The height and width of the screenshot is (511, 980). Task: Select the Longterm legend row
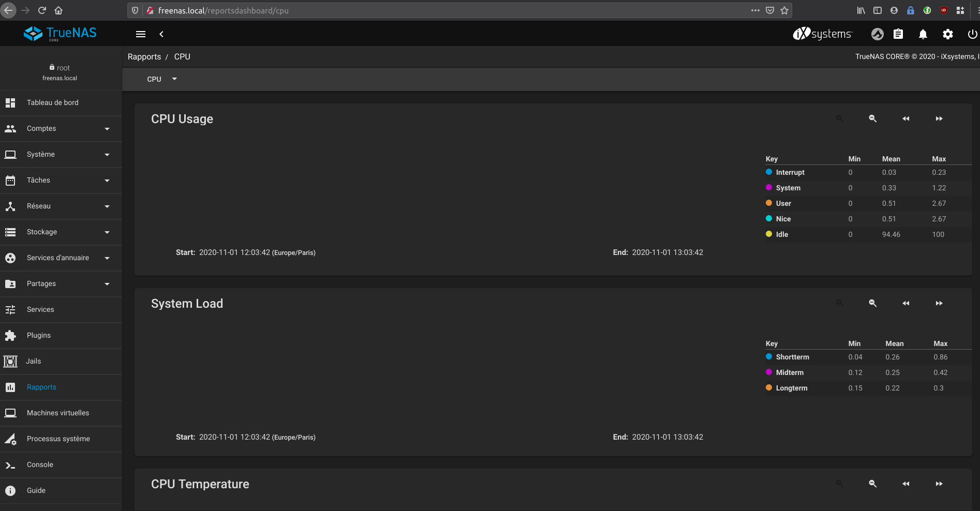click(869, 388)
